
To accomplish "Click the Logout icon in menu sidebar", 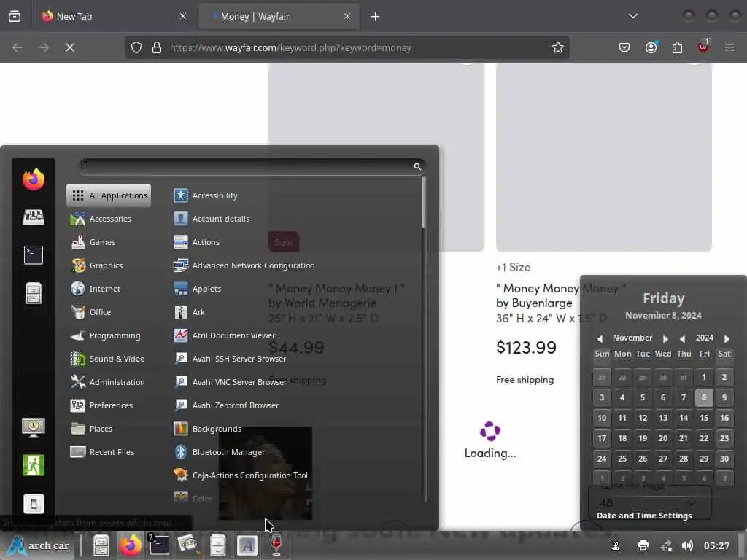I will 34,465.
